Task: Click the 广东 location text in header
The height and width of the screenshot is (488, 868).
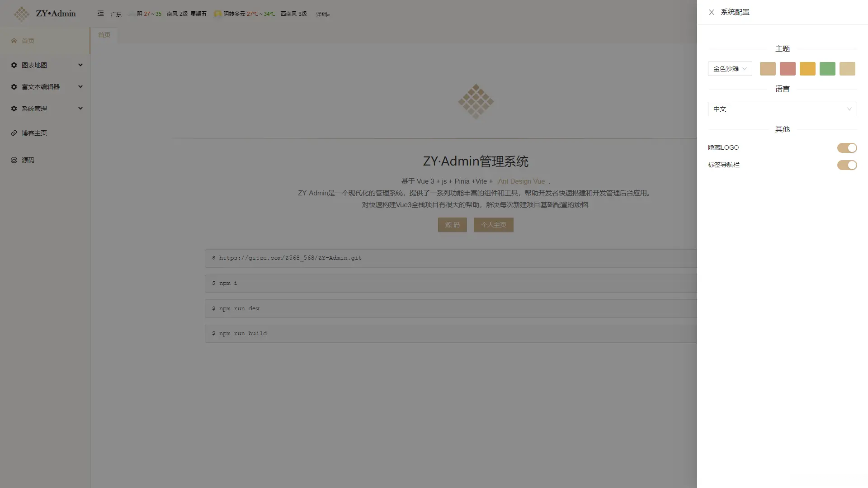Action: click(116, 14)
